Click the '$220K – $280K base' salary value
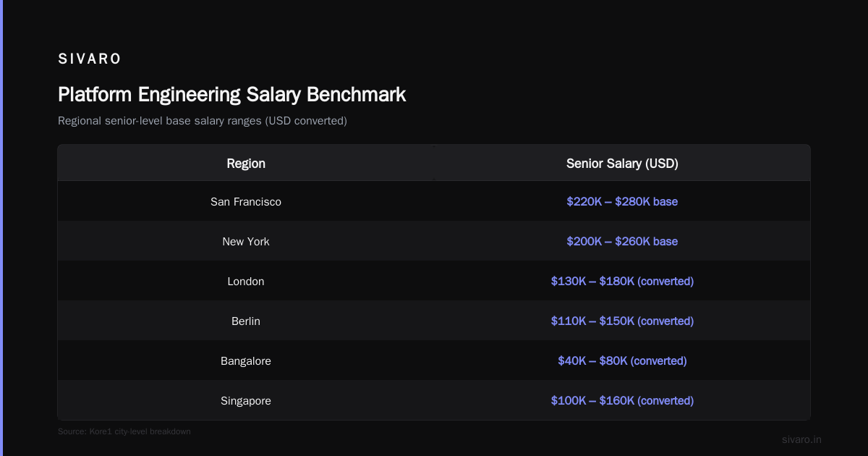Screen dimensions: 868x456 point(622,202)
